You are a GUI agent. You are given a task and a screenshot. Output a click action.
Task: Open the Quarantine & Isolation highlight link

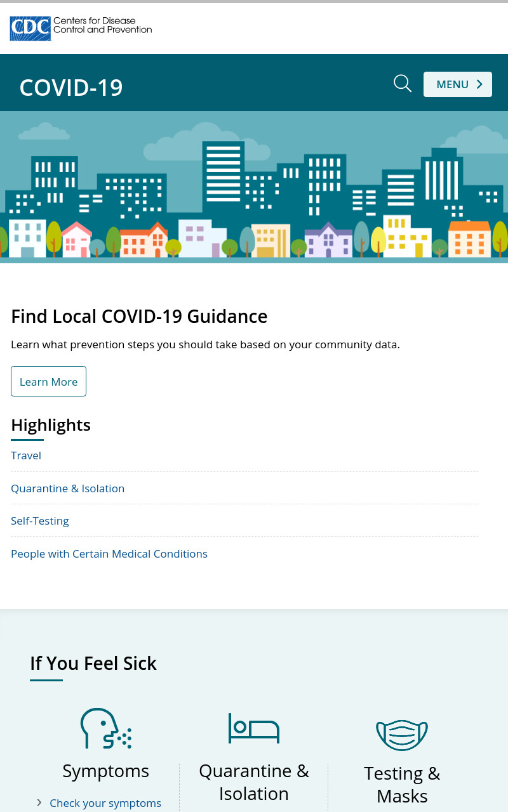pyautogui.click(x=68, y=488)
